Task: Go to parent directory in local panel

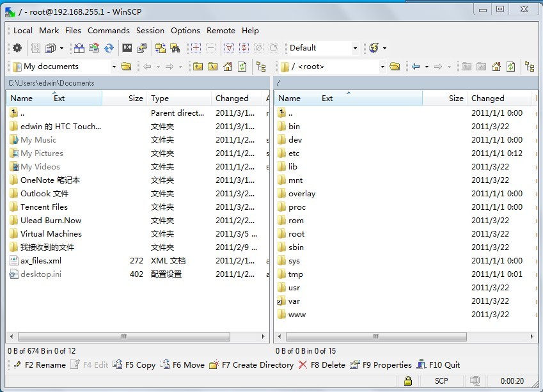Action: (x=198, y=67)
